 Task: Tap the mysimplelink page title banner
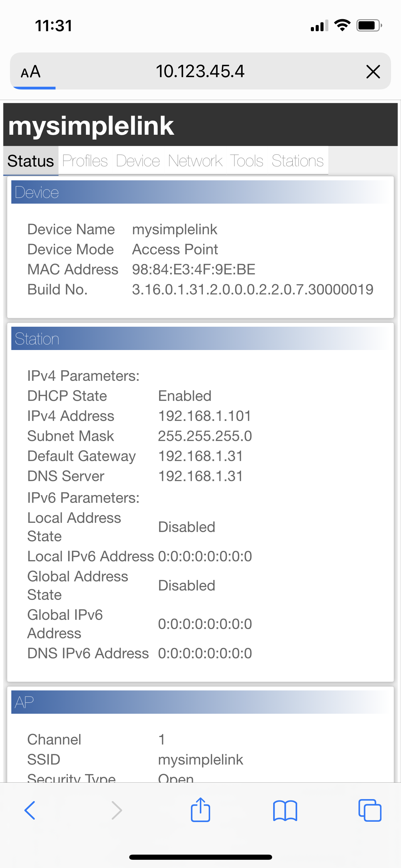coord(200,125)
